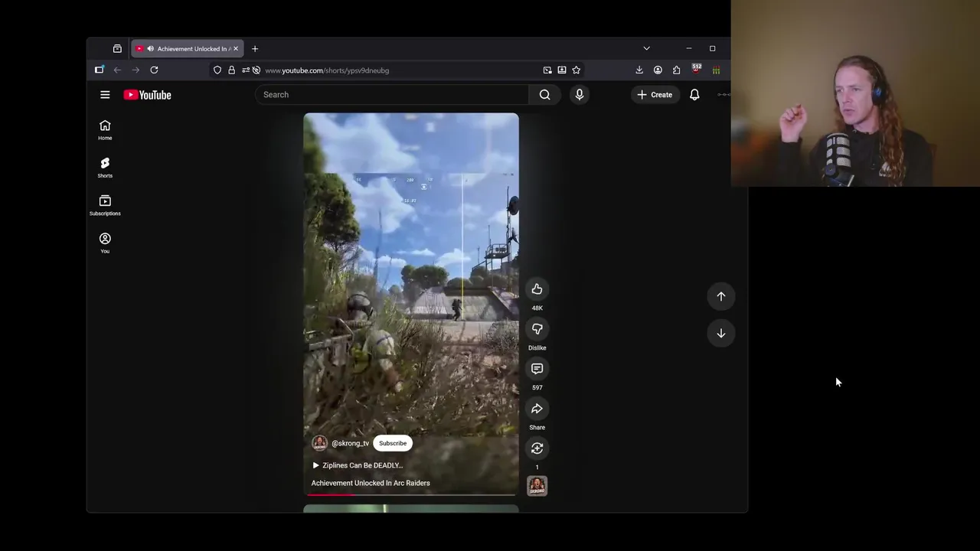The height and width of the screenshot is (551, 980).
Task: Go forward in browser history
Action: 136,70
